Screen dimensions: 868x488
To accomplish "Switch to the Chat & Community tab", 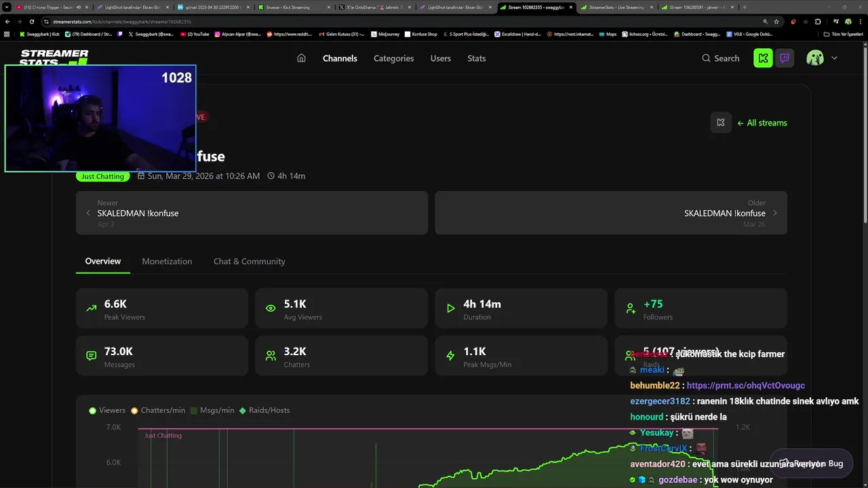I will click(249, 261).
